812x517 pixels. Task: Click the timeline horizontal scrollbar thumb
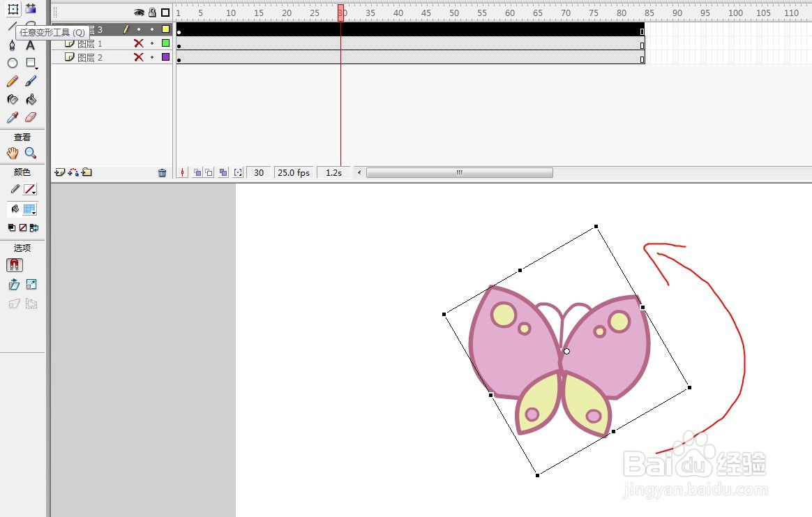[x=459, y=172]
